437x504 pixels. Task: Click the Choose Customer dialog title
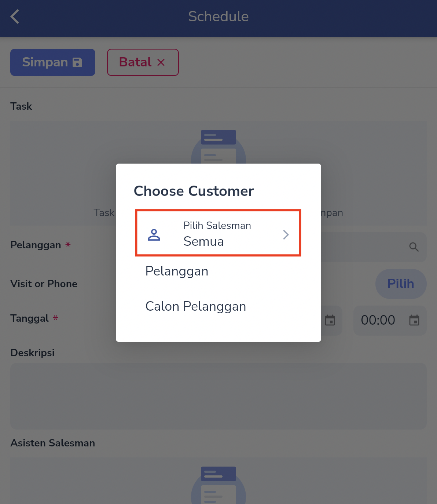click(x=194, y=191)
